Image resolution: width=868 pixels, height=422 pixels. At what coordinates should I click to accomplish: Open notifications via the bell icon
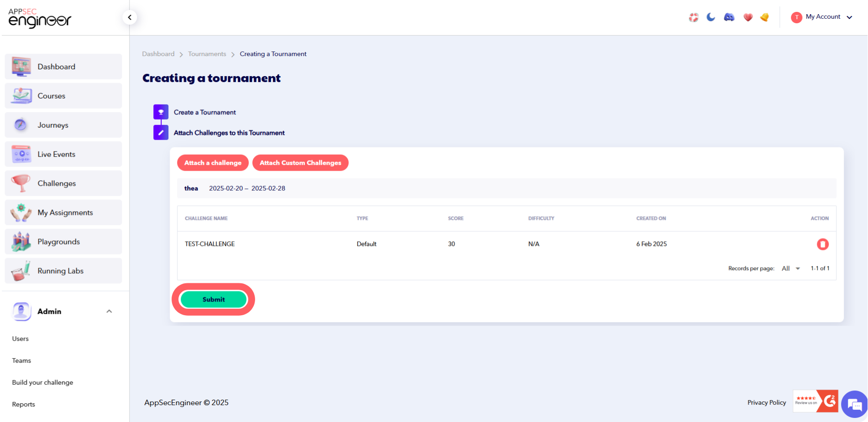[764, 17]
